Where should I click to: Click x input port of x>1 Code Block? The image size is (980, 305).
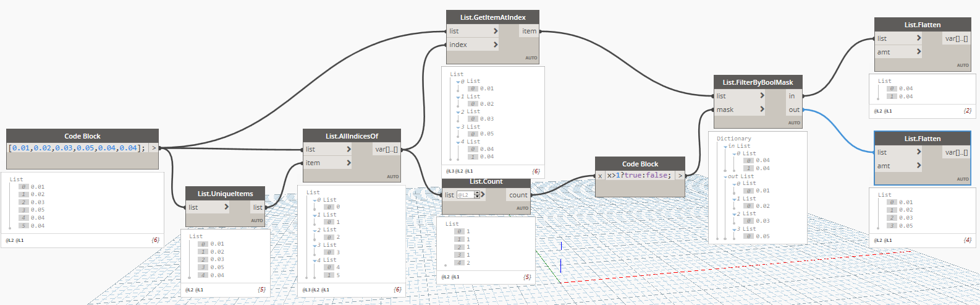point(600,176)
